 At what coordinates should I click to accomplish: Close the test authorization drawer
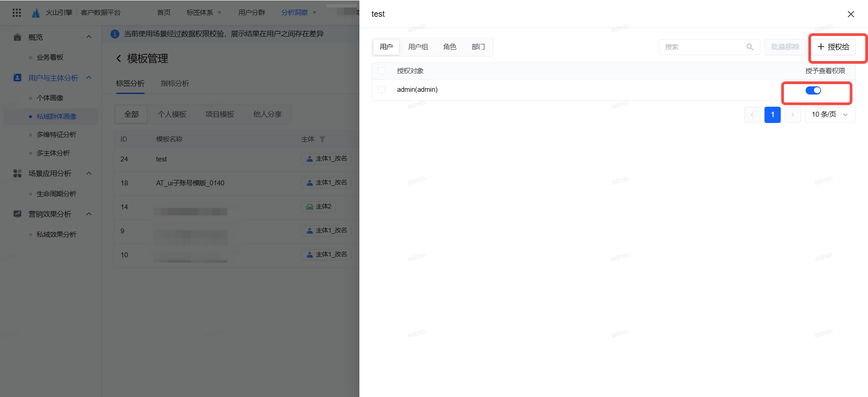pyautogui.click(x=851, y=14)
